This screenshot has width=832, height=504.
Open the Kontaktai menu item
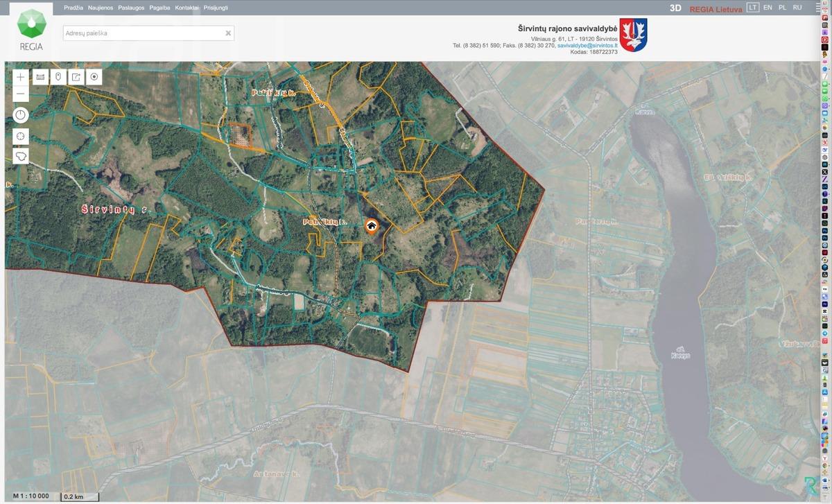187,8
